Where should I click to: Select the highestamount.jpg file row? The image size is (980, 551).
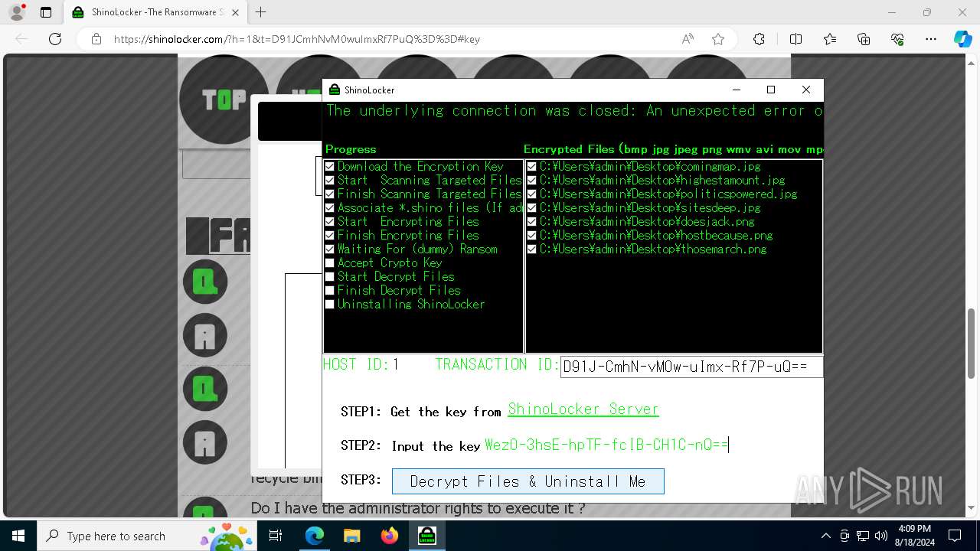point(662,180)
